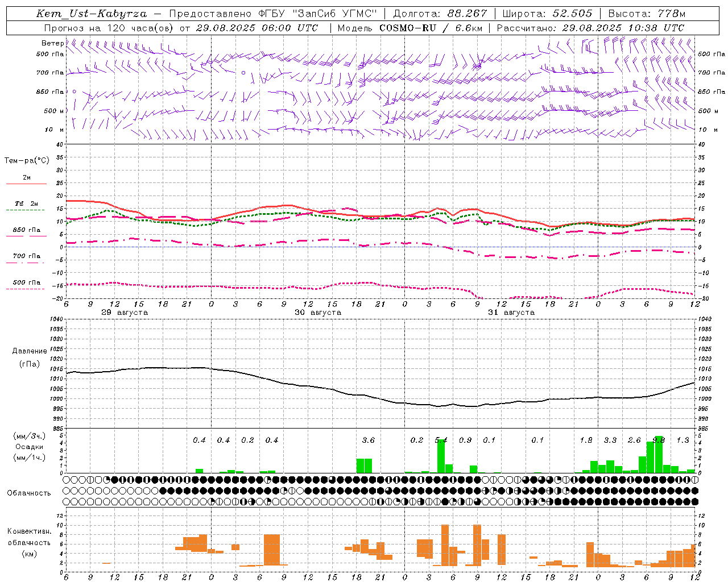Click the 500 гПа temperature legend entry
Image resolution: width=728 pixels, height=582 pixels.
[27, 283]
